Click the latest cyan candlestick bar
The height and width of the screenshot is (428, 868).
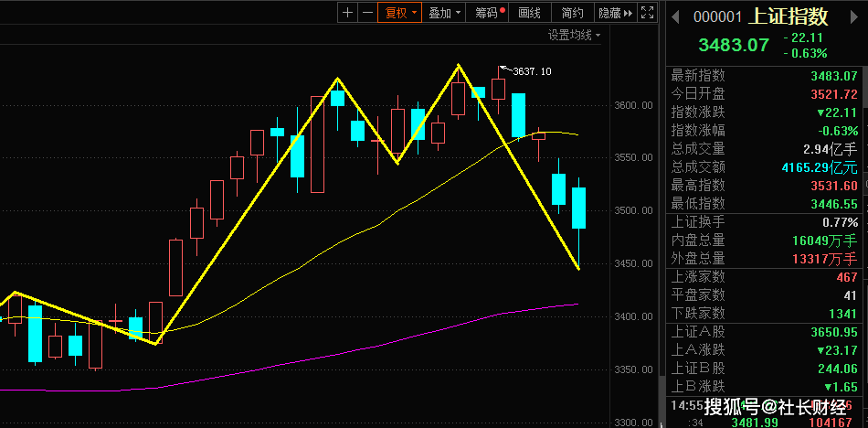tap(579, 208)
